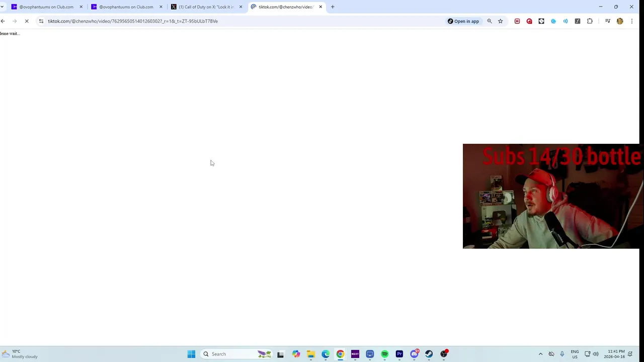Viewport: 644px width, 362px height.
Task: Select Google Chrome taskbar icon
Action: coord(340,354)
